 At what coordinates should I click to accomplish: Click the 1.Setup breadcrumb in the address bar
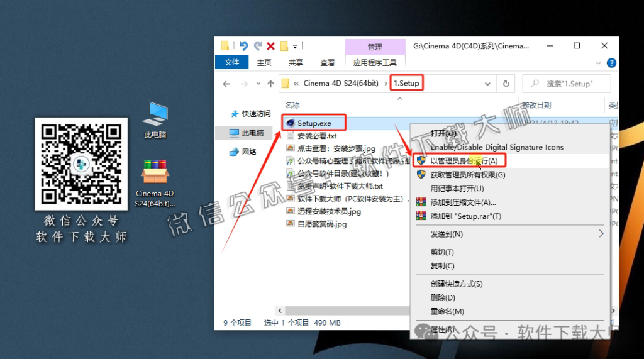coord(406,83)
